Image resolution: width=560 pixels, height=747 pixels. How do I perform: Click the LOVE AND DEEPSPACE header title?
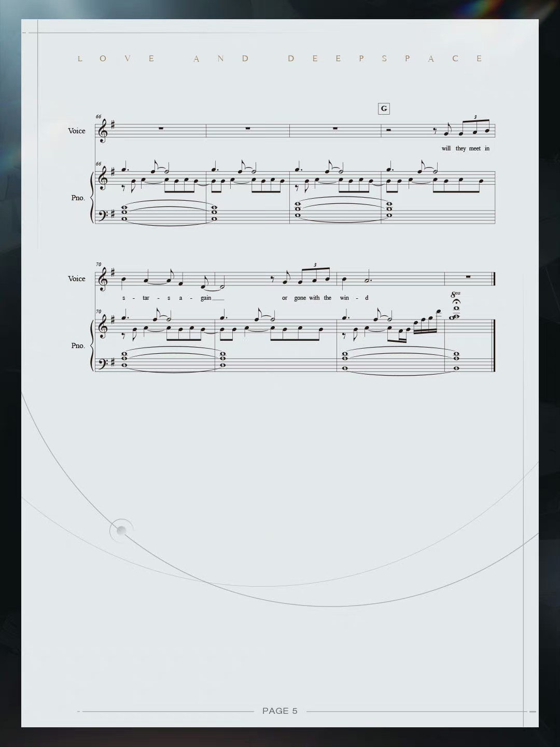tap(280, 59)
